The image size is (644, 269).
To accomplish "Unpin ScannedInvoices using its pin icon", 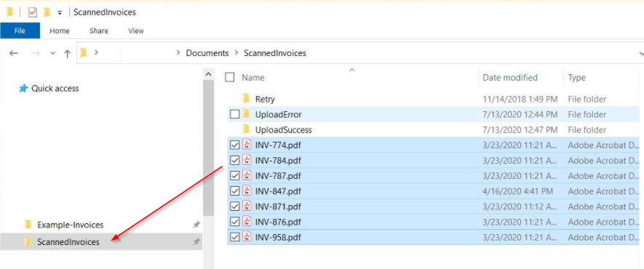I will click(196, 242).
